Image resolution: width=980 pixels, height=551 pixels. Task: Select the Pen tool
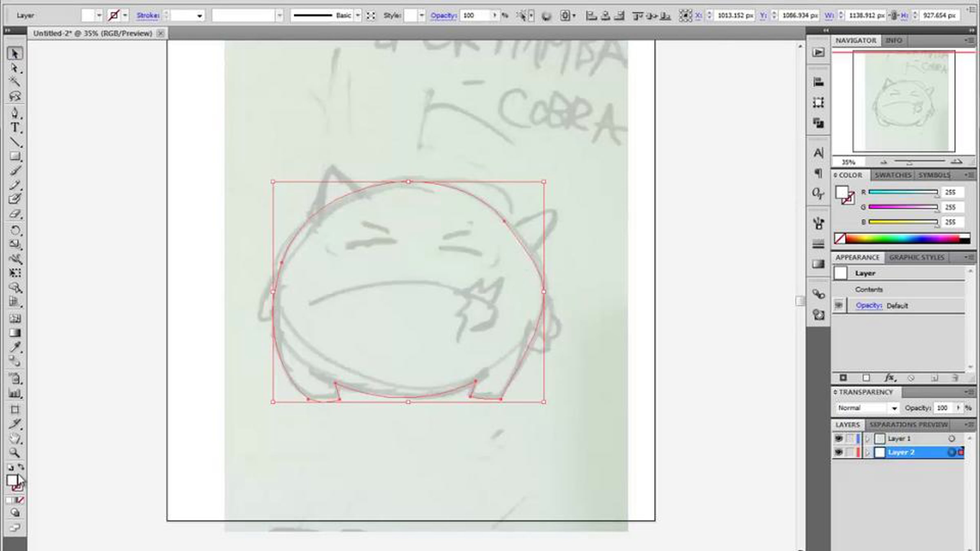click(x=15, y=113)
